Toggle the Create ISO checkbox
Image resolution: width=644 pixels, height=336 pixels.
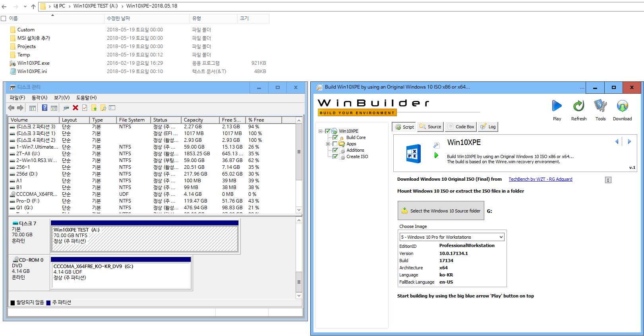pyautogui.click(x=335, y=156)
